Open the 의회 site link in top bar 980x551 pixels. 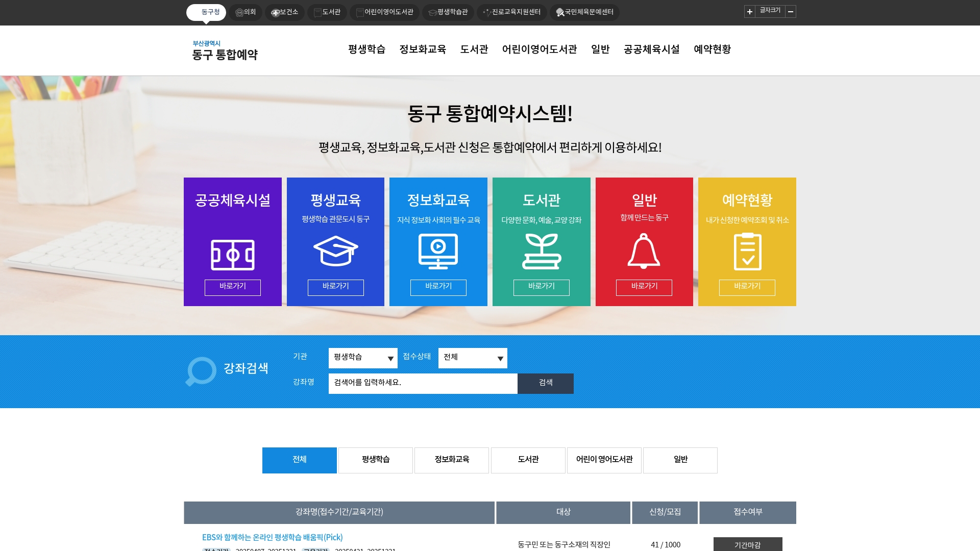click(x=246, y=12)
